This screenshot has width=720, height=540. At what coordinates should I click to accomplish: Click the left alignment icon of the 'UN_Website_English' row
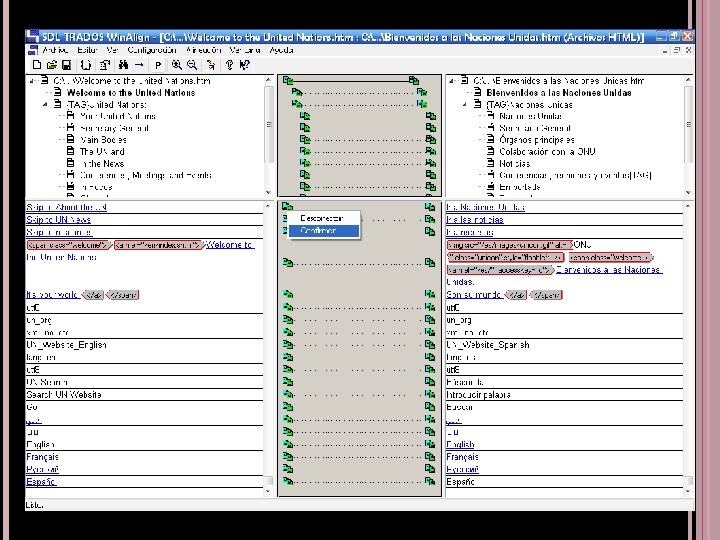click(287, 344)
